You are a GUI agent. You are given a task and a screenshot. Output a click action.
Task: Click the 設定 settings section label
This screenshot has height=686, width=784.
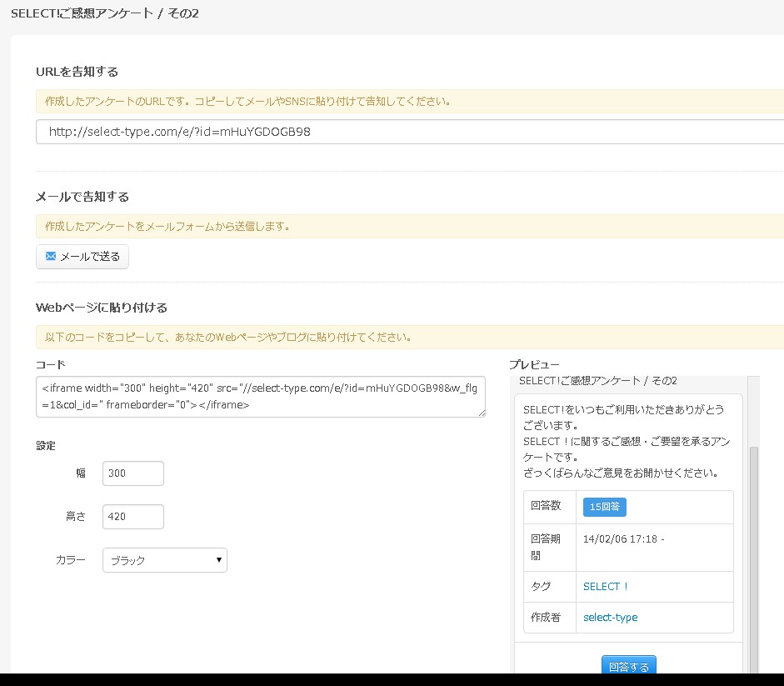point(46,445)
